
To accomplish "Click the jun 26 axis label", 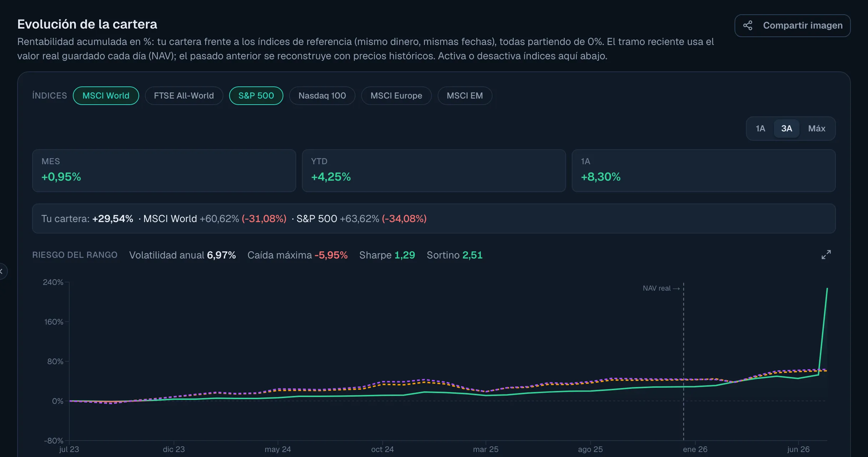I will 798,449.
